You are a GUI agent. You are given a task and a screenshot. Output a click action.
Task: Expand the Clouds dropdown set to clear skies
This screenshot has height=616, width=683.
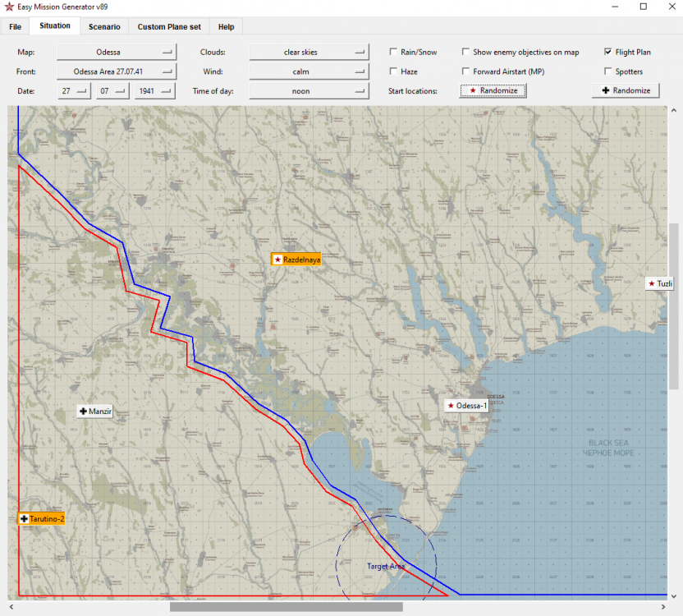[x=308, y=52]
